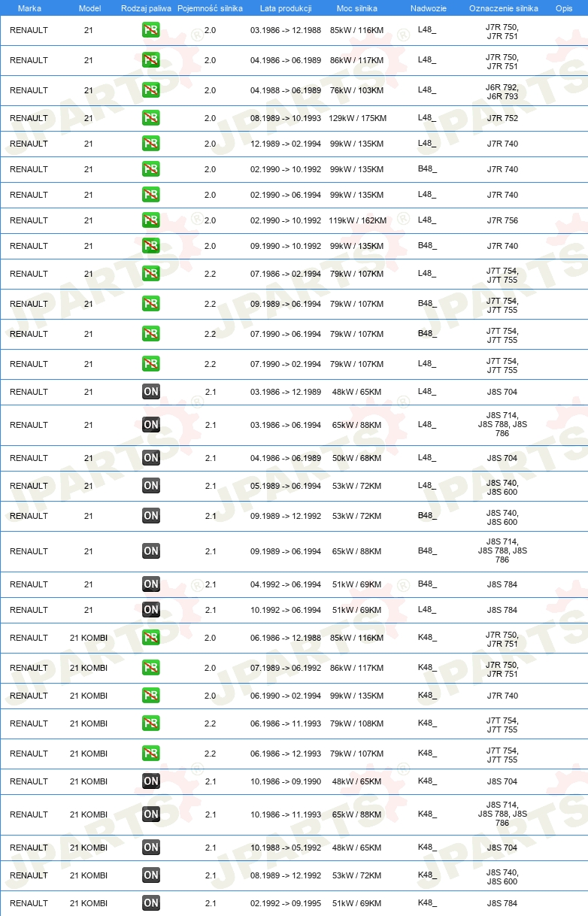Click the Rodzaj paliwa column header
588x916 pixels.
pyautogui.click(x=146, y=8)
